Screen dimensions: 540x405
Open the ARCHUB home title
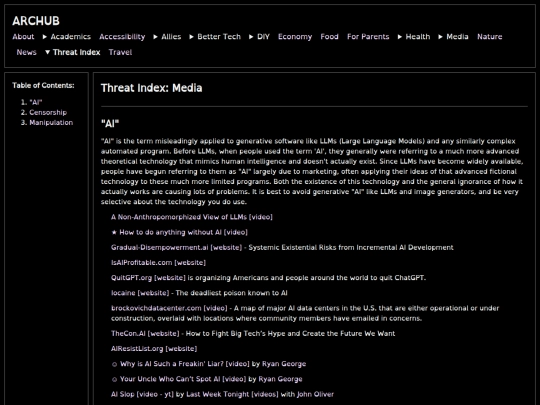click(36, 21)
